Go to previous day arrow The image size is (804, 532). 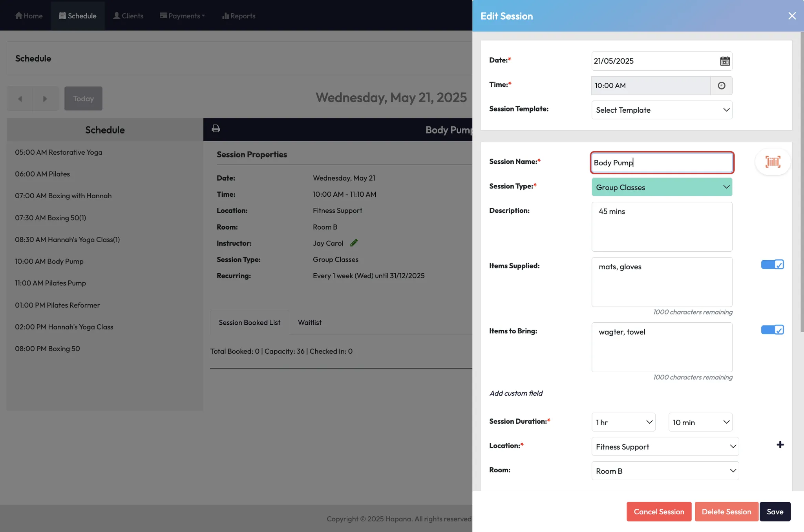pos(20,99)
